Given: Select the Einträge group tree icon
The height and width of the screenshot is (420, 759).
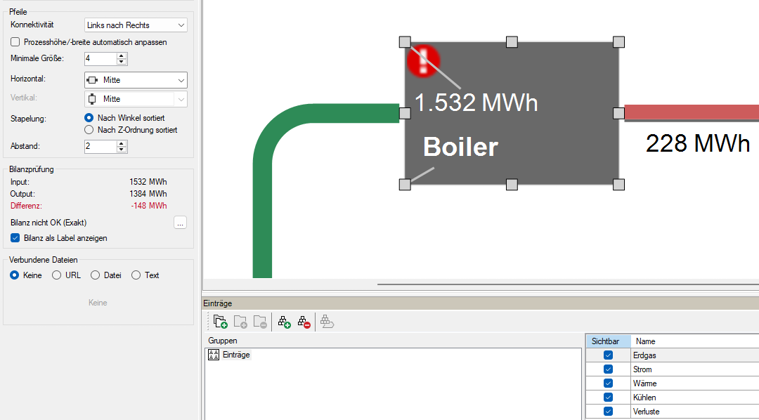Looking at the screenshot, I should tap(213, 355).
